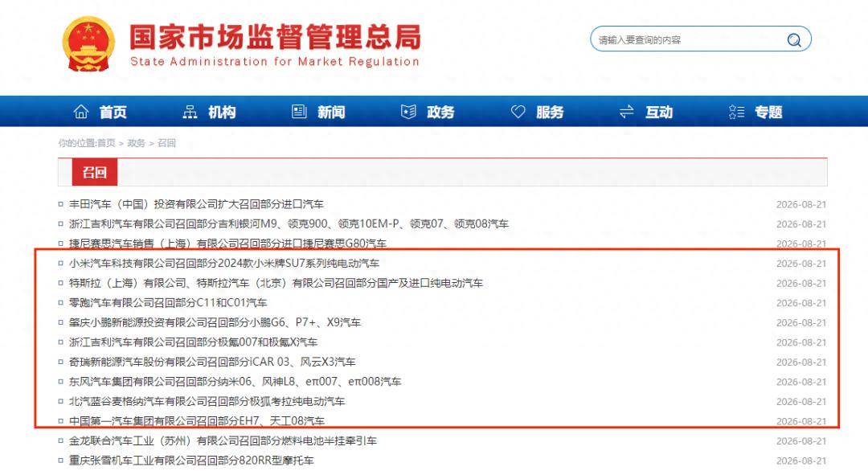Open the 新闻 navigation menu item
Screen dimensions: 868x471
[331, 113]
